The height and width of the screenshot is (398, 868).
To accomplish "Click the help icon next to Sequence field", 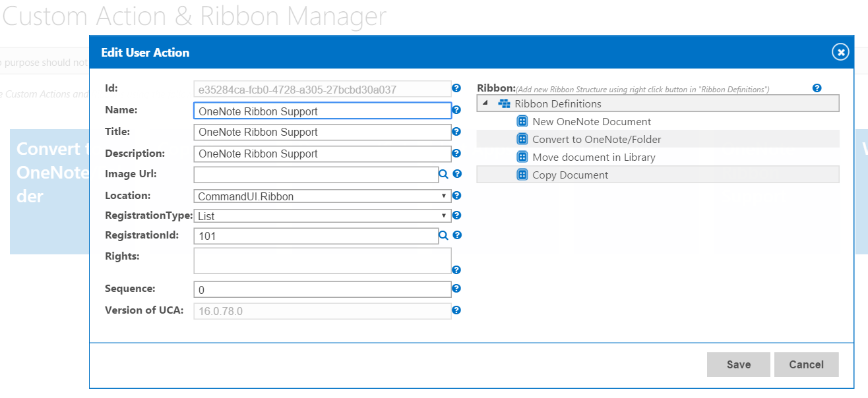I will click(x=456, y=289).
